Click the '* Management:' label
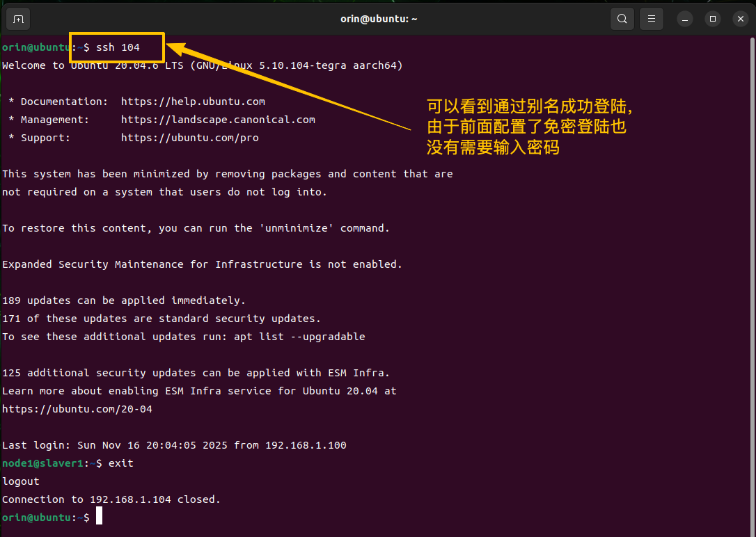Image resolution: width=756 pixels, height=537 pixels. [49, 120]
